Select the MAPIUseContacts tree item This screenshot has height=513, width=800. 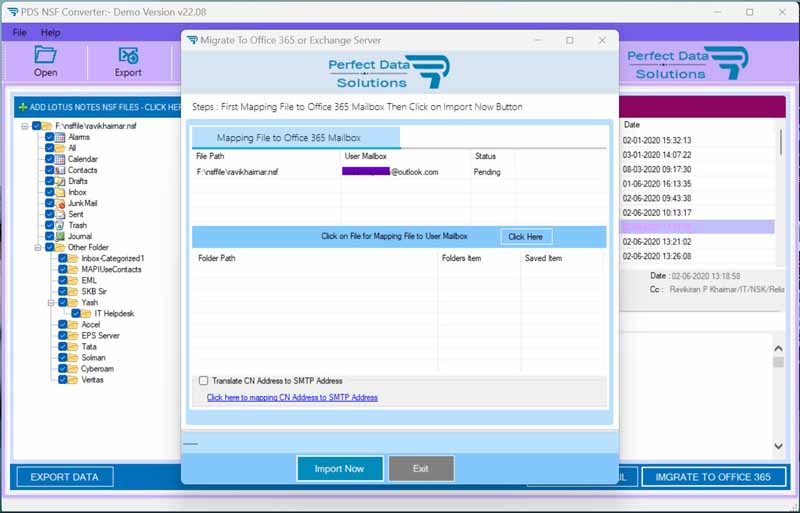coord(111,270)
